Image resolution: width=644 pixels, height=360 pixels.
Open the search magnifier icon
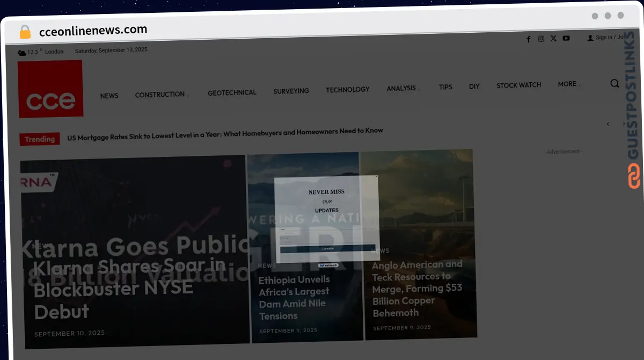[614, 83]
